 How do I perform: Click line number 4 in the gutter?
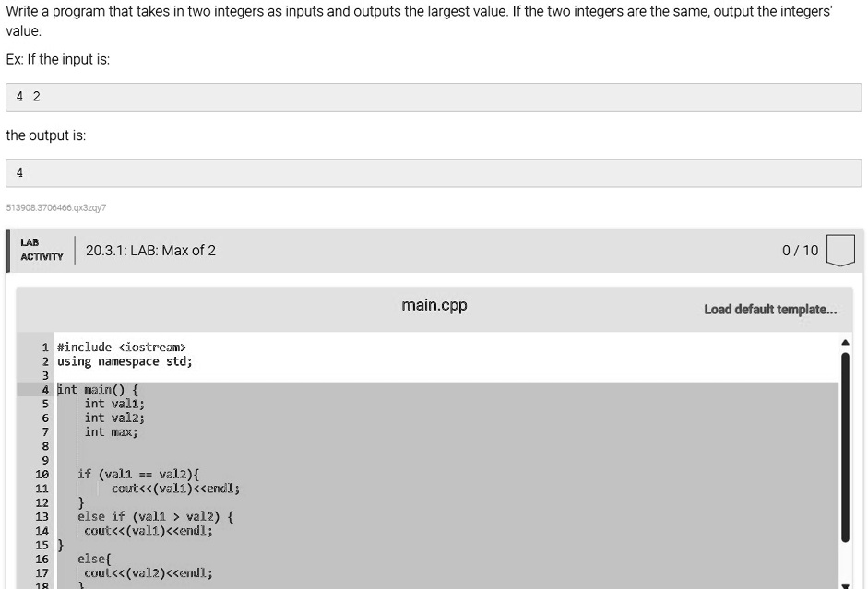45,390
